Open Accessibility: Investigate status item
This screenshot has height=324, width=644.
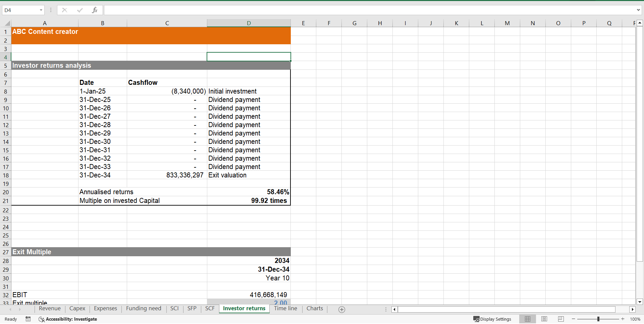tap(68, 319)
